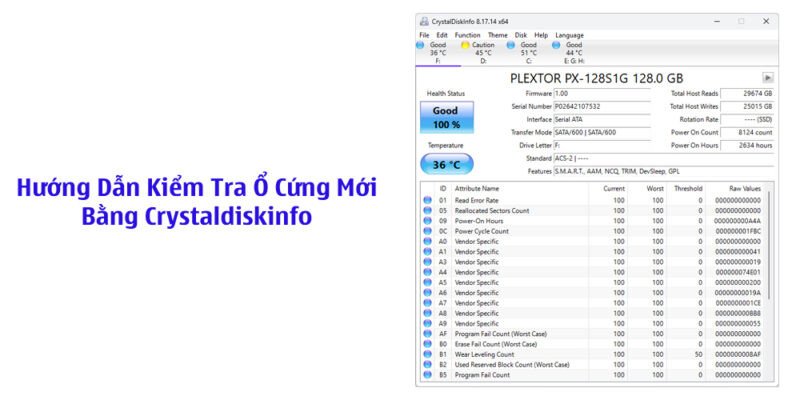Click the attribute list vertical scrollbar
This screenshot has height=400, width=800.
[769, 245]
